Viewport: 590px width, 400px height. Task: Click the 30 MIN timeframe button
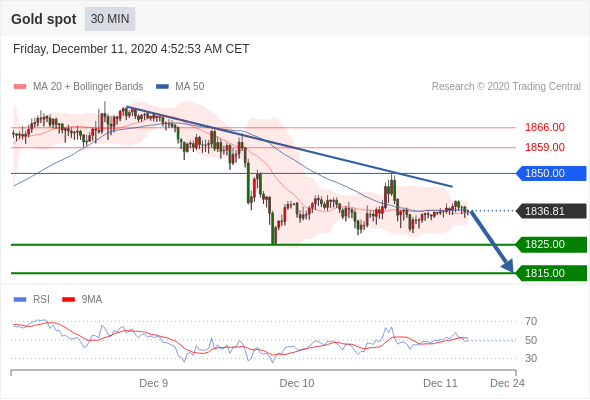tap(110, 19)
